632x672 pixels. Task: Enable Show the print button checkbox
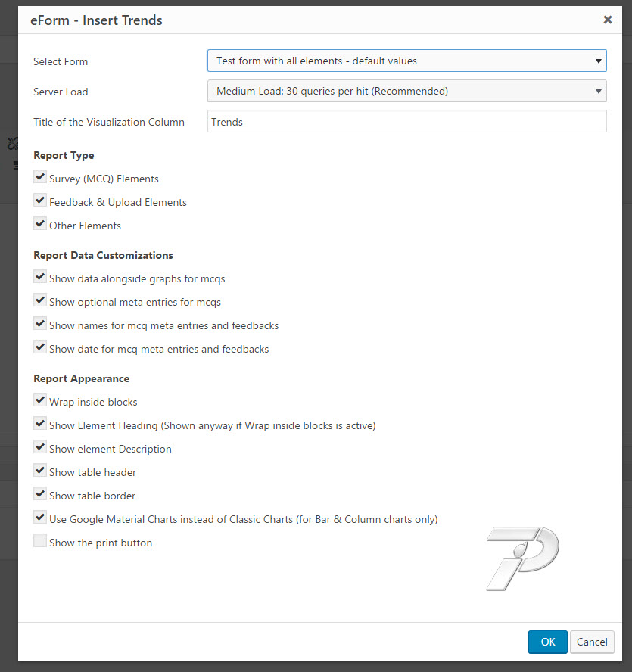click(x=40, y=541)
